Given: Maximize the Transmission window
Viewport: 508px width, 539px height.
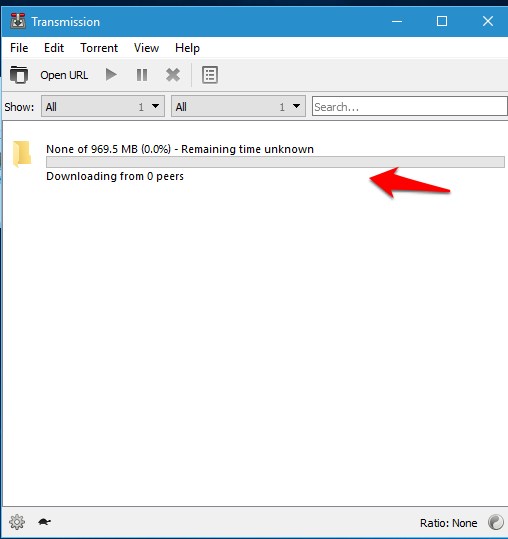Looking at the screenshot, I should tap(442, 21).
